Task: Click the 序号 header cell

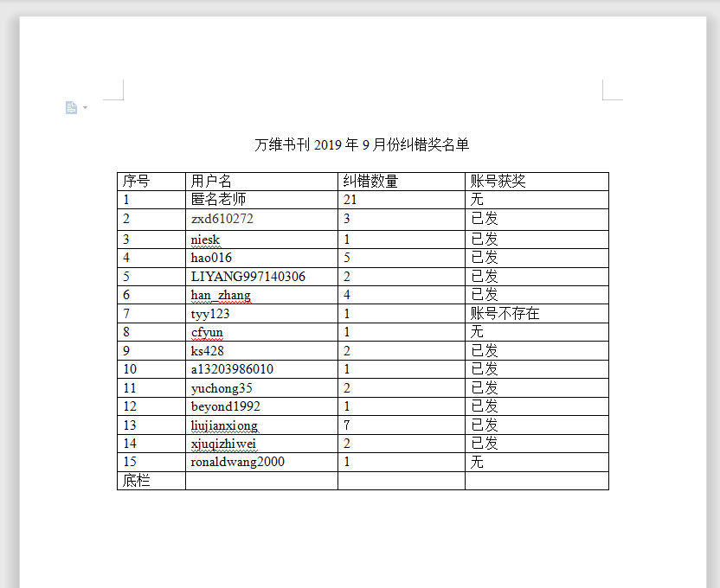Action: click(x=137, y=182)
